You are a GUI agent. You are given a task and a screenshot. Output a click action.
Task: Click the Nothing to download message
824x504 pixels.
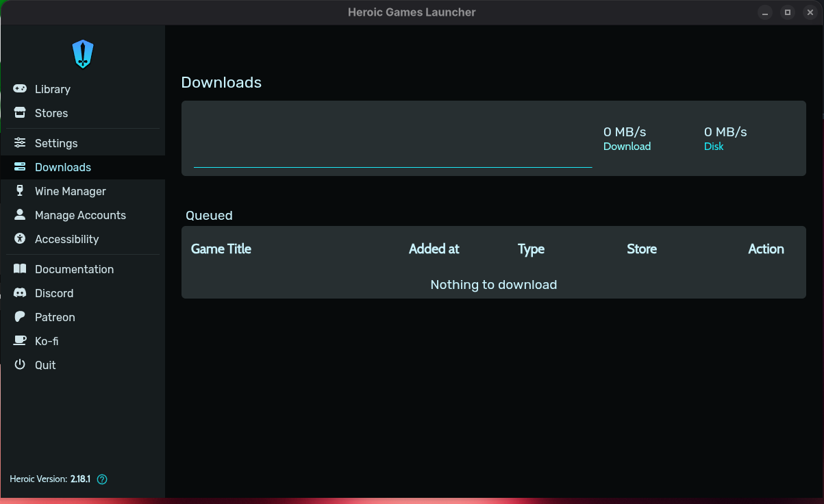pos(494,284)
